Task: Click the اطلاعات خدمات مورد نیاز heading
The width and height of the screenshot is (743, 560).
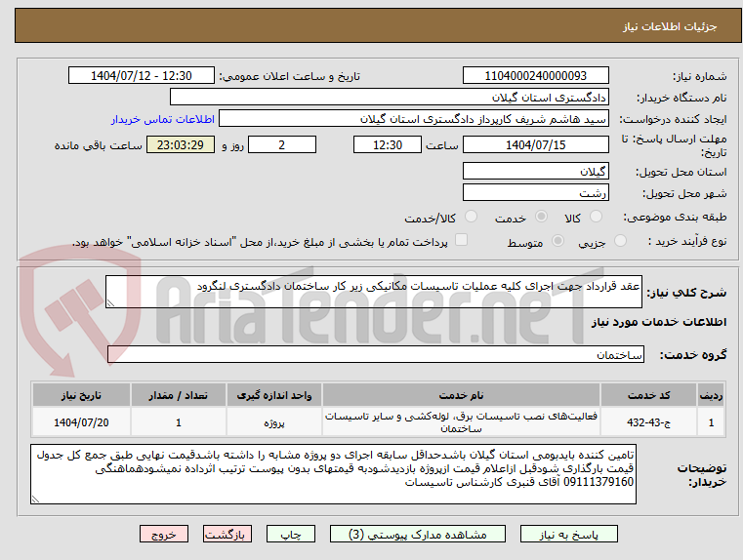Action: click(659, 322)
